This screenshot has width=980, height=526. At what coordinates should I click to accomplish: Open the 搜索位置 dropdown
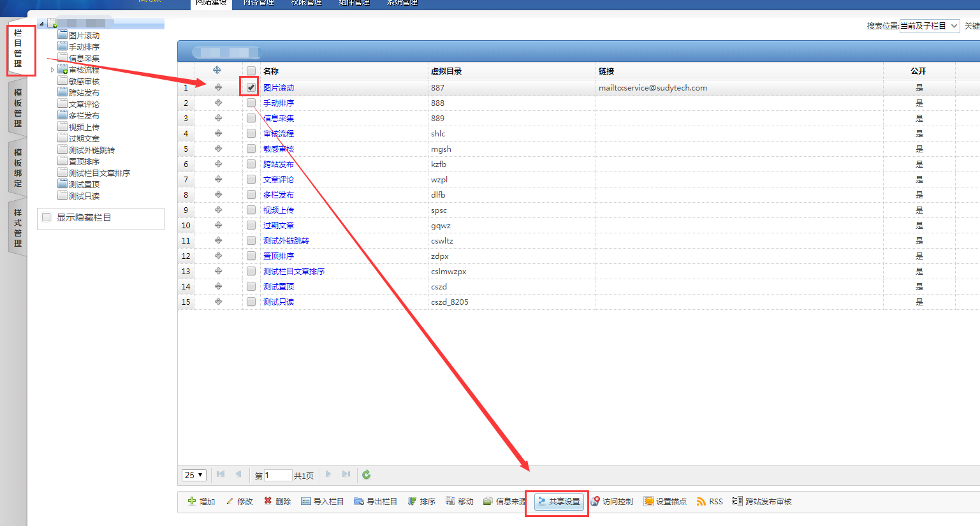point(929,26)
